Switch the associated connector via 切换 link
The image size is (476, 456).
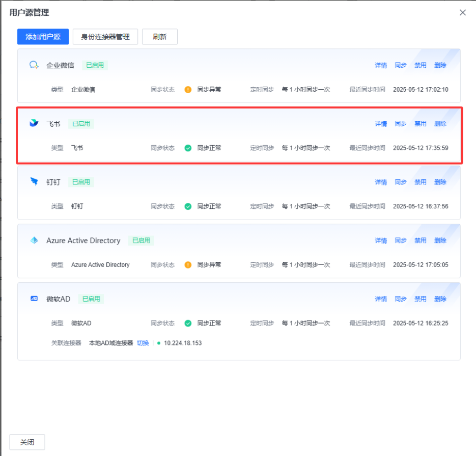[x=143, y=343]
